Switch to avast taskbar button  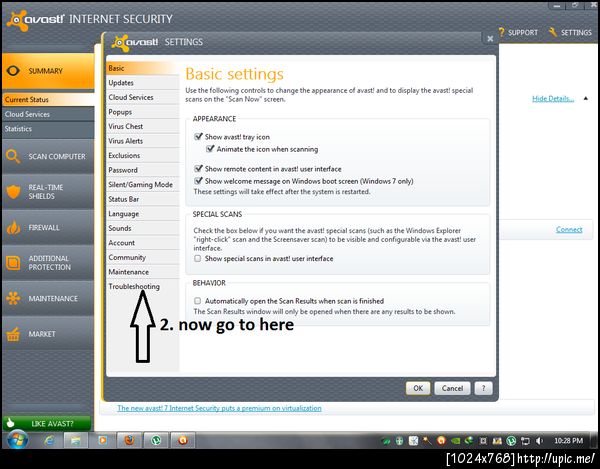(183, 441)
